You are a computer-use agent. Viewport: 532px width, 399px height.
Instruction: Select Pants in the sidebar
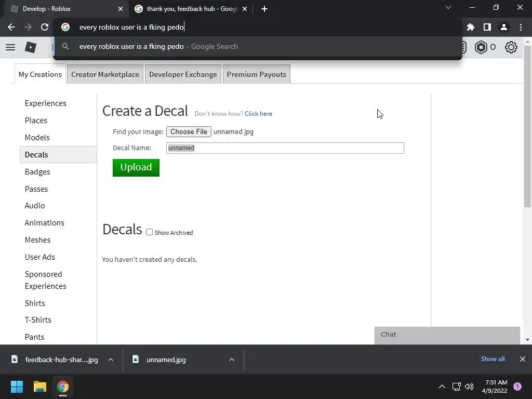[x=35, y=337]
